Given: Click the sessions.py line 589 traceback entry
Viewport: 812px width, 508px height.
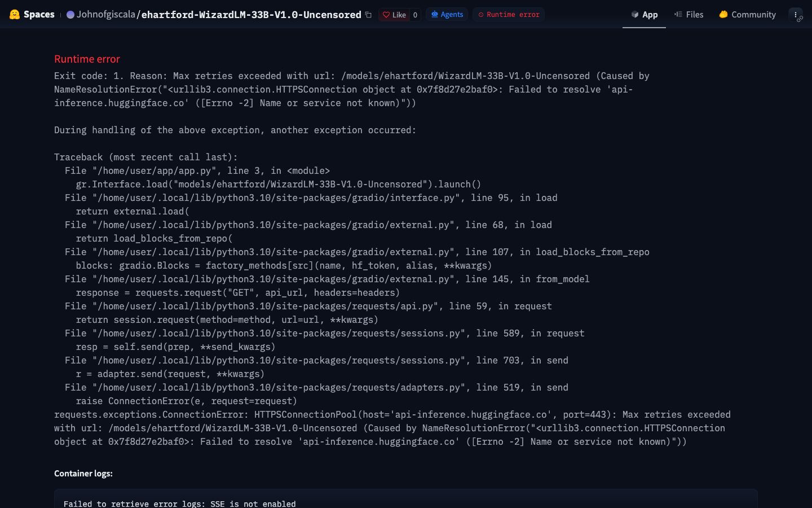Looking at the screenshot, I should point(325,333).
